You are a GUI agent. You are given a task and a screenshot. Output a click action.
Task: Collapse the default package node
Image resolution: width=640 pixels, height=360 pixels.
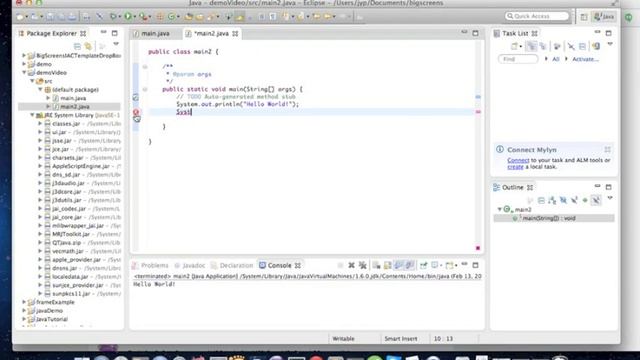pyautogui.click(x=40, y=89)
